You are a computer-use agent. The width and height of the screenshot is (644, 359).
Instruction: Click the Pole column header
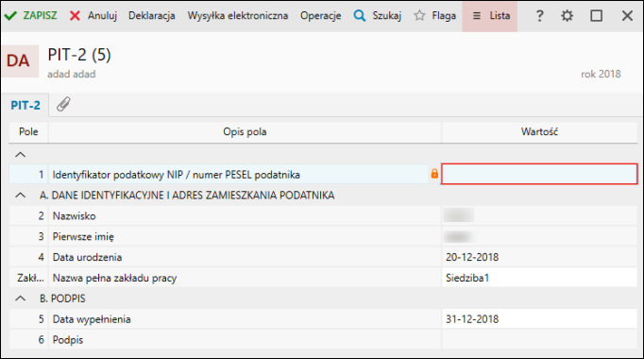pos(28,132)
